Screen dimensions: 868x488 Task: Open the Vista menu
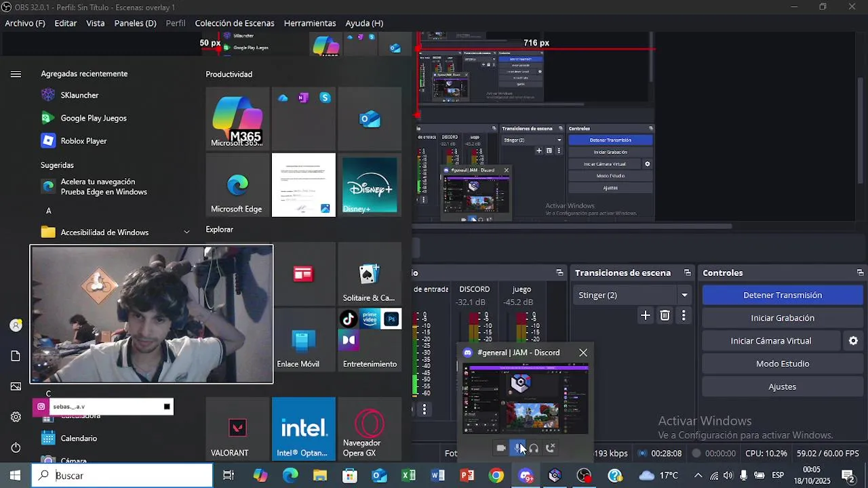(x=96, y=23)
